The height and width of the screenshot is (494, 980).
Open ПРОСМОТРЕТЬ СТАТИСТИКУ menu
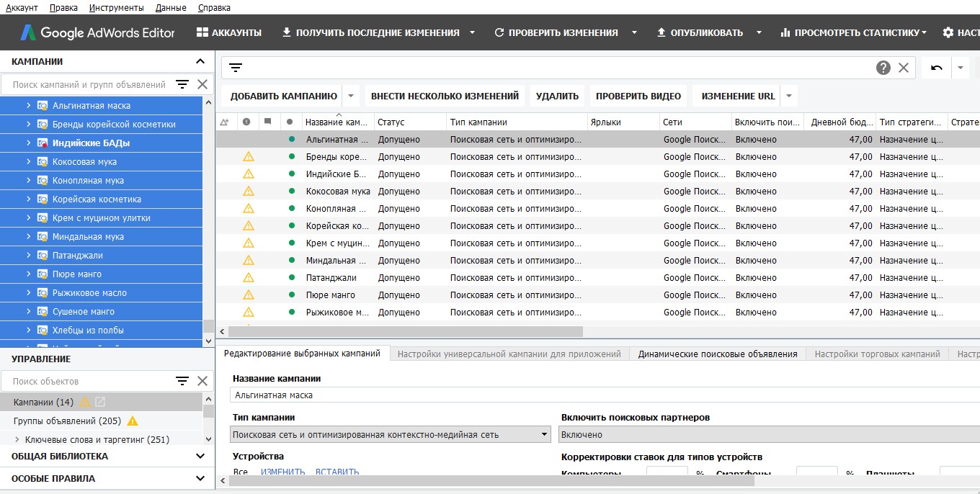[x=853, y=32]
